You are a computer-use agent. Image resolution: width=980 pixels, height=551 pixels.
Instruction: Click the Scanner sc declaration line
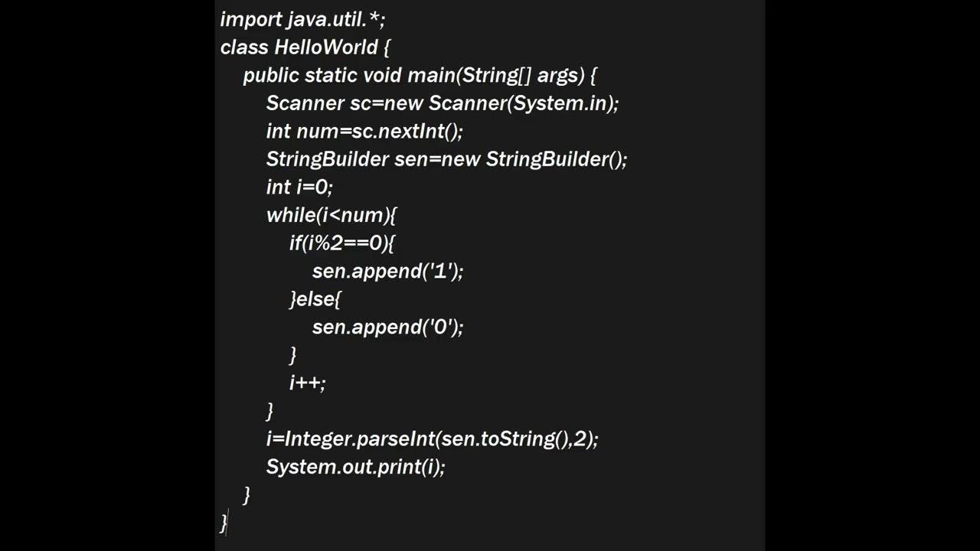(x=442, y=103)
